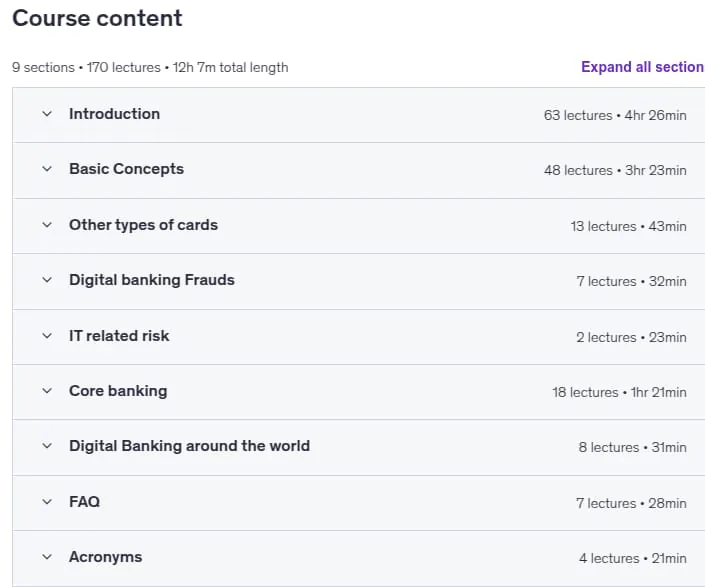Expand the FAQ section chevron

pos(47,502)
